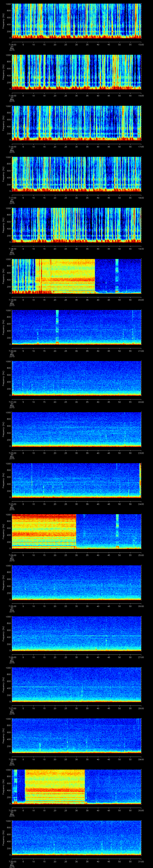Click the Frequency (Hz) axis label of the 7:14:00 panel
Viewport: 153px width, 868px height.
pyautogui.click(x=3, y=21)
